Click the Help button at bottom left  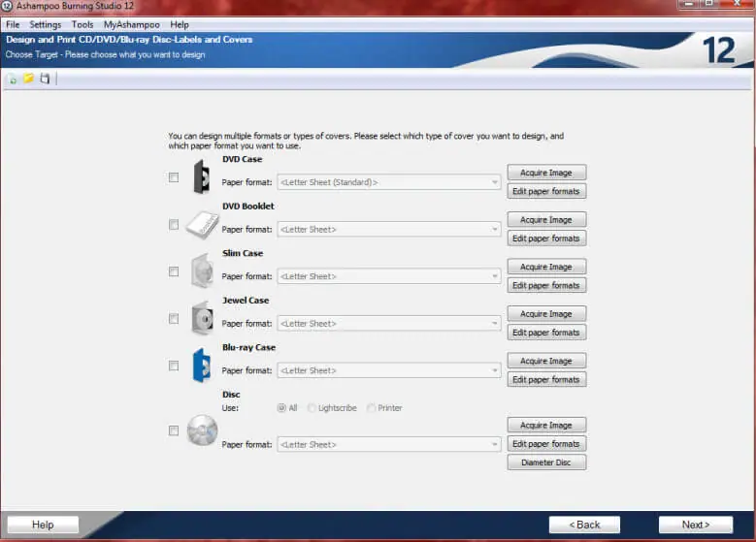[43, 525]
